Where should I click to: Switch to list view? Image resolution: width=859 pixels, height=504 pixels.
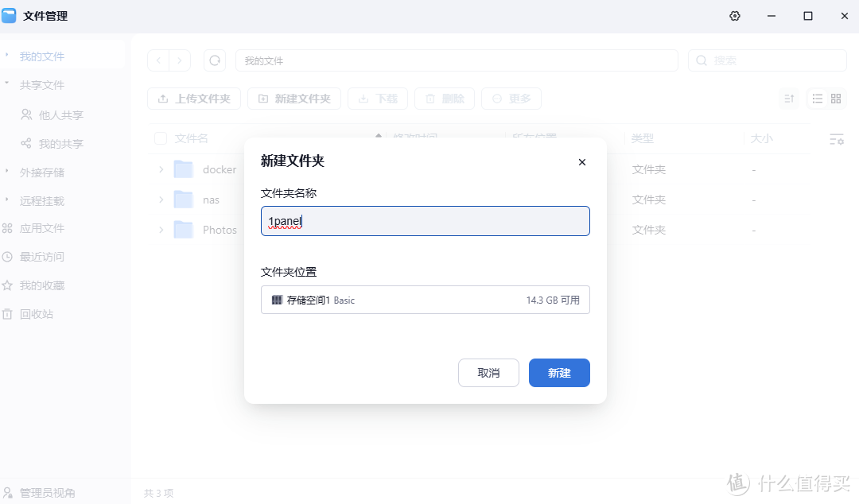[818, 99]
